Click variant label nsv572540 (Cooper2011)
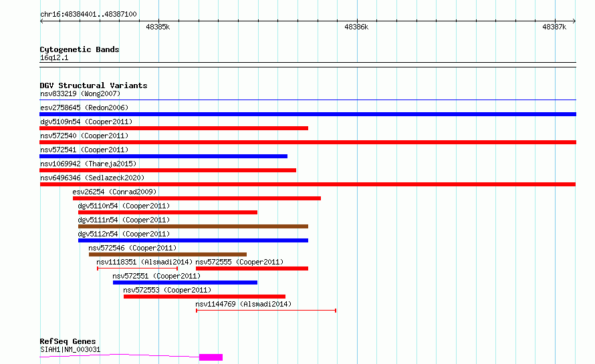595x364 pixels. click(x=84, y=136)
